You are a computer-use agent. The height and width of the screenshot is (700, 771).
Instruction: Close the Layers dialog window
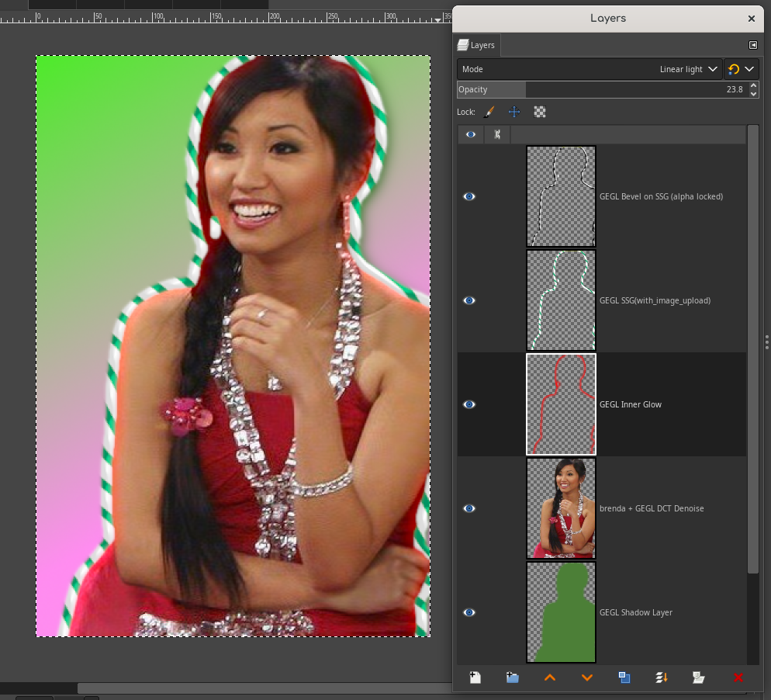click(x=751, y=18)
